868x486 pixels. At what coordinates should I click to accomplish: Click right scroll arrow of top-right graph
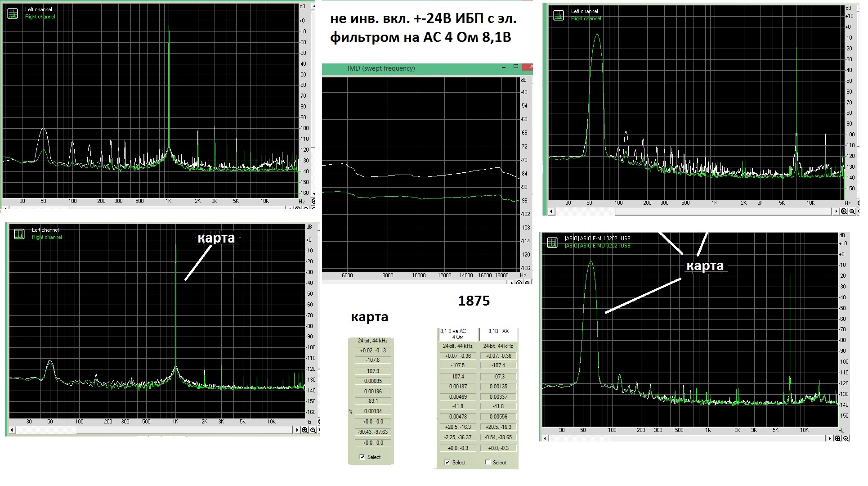click(836, 211)
